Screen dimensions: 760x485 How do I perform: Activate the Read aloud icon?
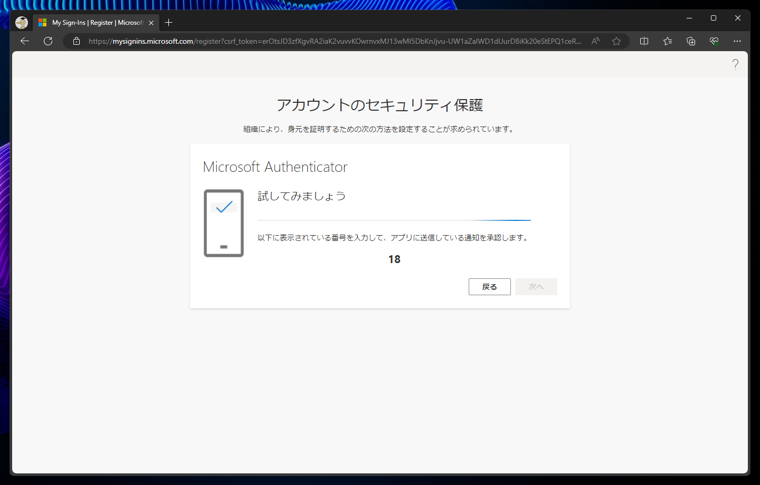595,41
